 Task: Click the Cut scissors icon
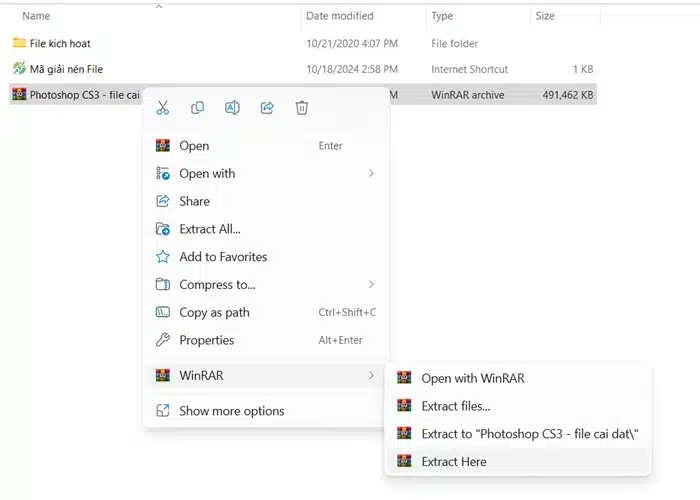(x=163, y=108)
